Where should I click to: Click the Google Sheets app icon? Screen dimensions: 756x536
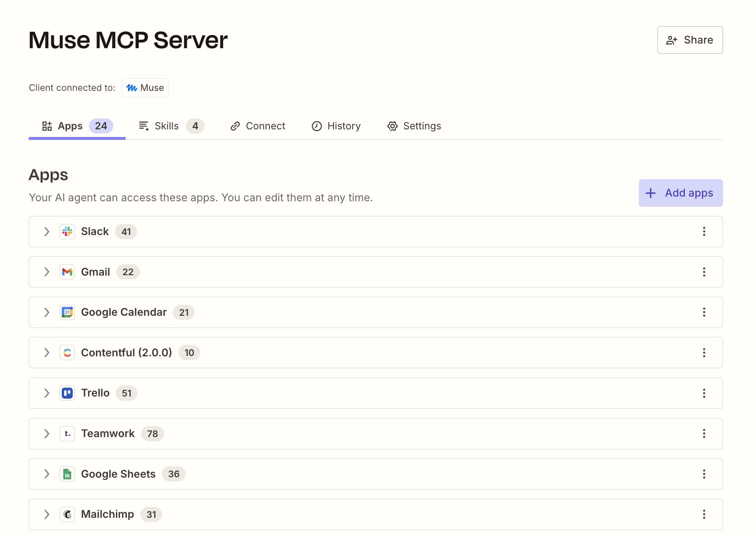[67, 474]
